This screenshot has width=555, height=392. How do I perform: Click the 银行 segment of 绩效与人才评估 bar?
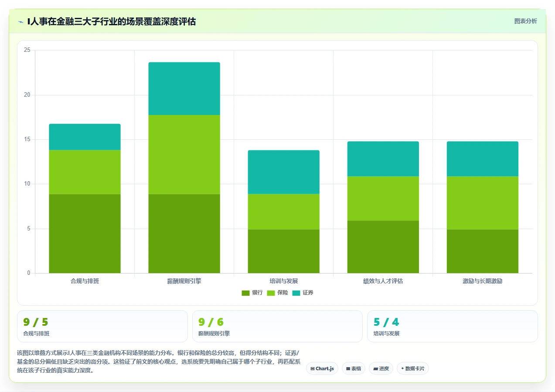click(x=383, y=247)
